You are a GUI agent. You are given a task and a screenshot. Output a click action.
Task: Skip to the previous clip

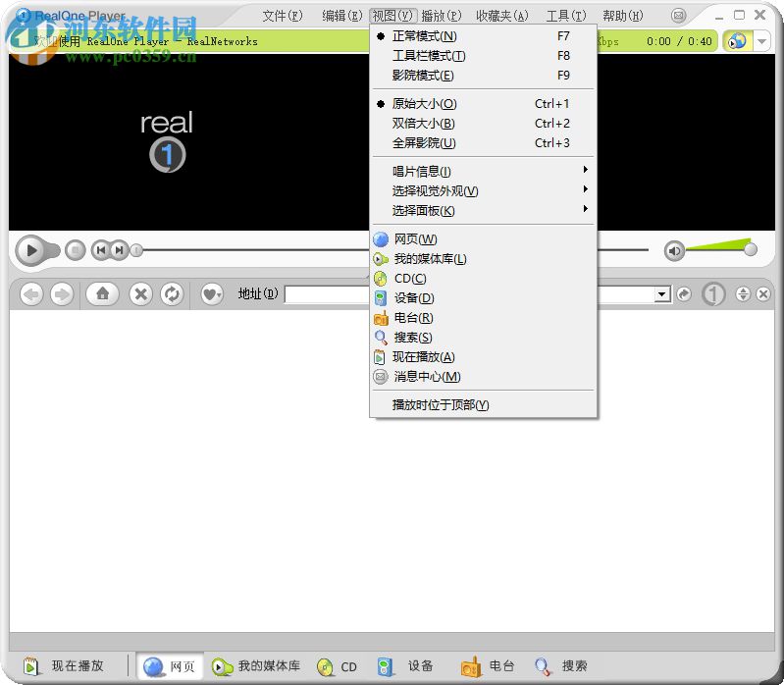coord(100,249)
